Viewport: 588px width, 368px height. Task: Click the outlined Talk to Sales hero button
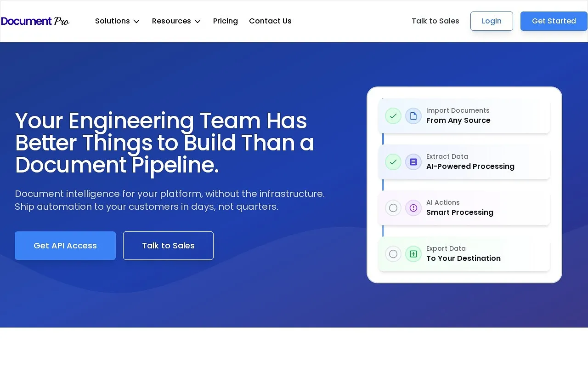pyautogui.click(x=168, y=246)
